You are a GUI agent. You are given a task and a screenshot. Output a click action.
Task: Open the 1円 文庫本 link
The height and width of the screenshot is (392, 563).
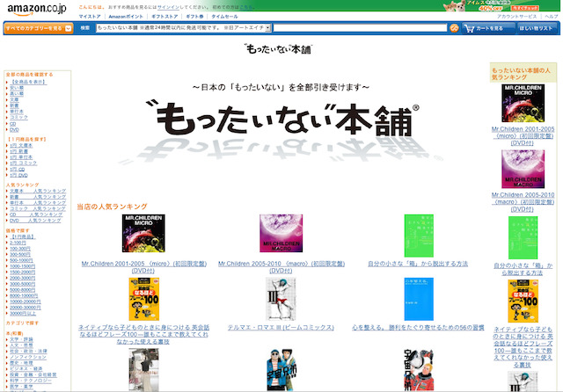21,145
